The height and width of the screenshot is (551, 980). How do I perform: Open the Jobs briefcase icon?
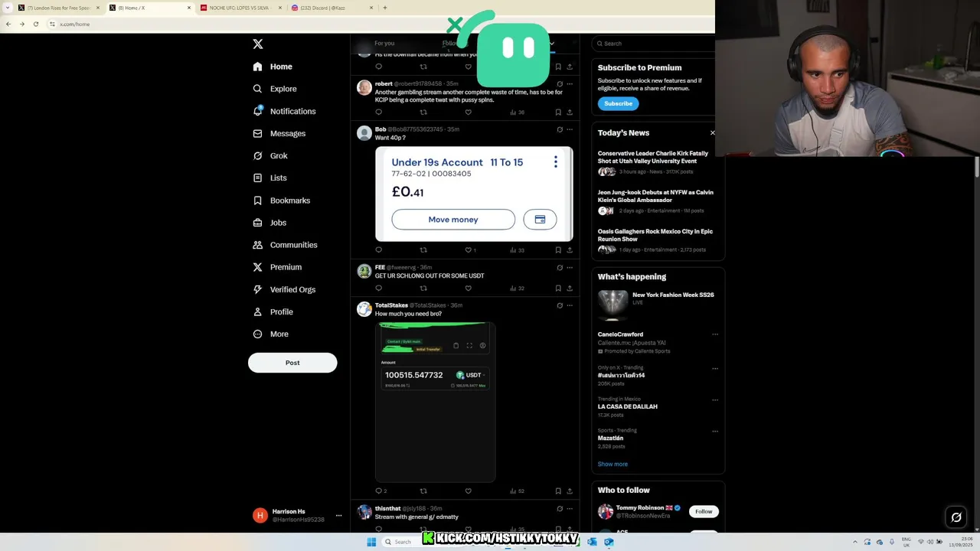point(258,223)
